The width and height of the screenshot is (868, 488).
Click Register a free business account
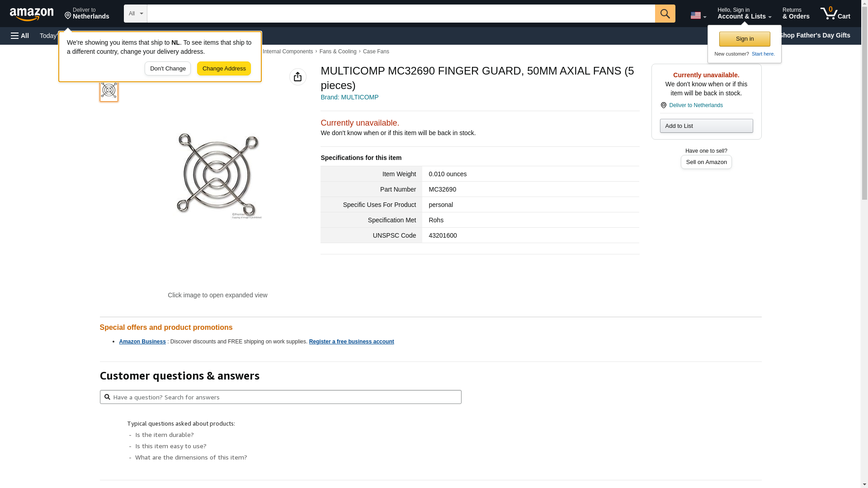(x=351, y=342)
